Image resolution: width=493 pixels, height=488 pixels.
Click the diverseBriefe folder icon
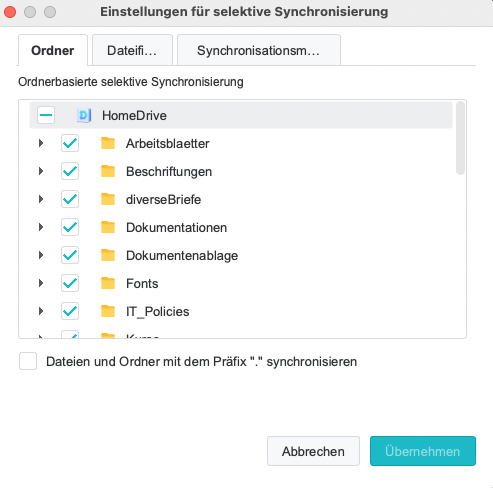[108, 199]
